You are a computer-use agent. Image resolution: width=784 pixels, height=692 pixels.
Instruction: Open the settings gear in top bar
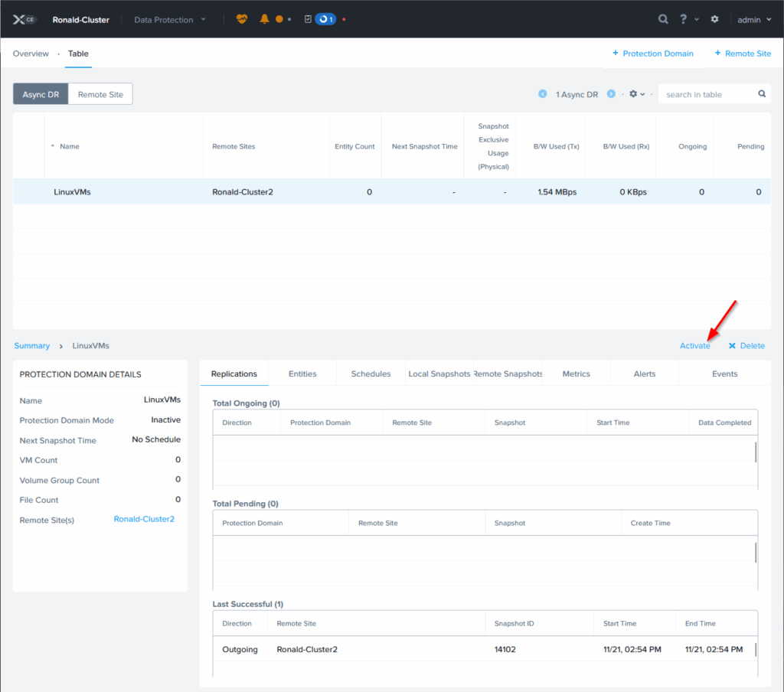714,19
